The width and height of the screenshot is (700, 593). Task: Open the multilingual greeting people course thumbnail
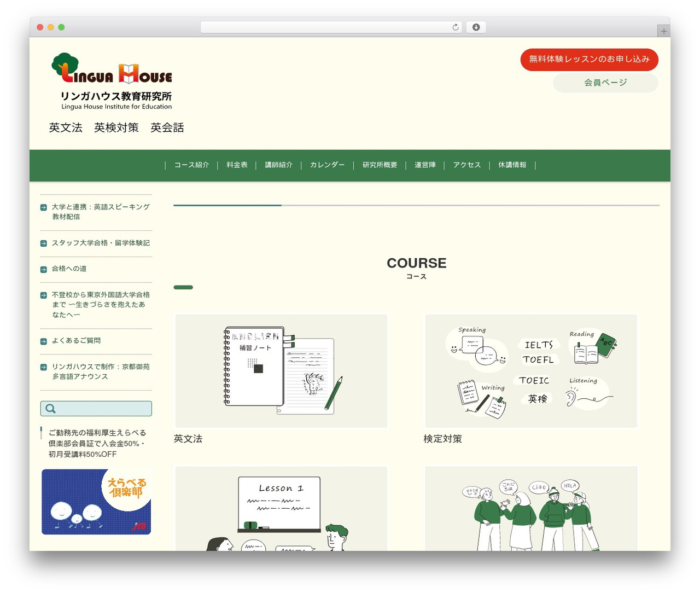[531, 508]
